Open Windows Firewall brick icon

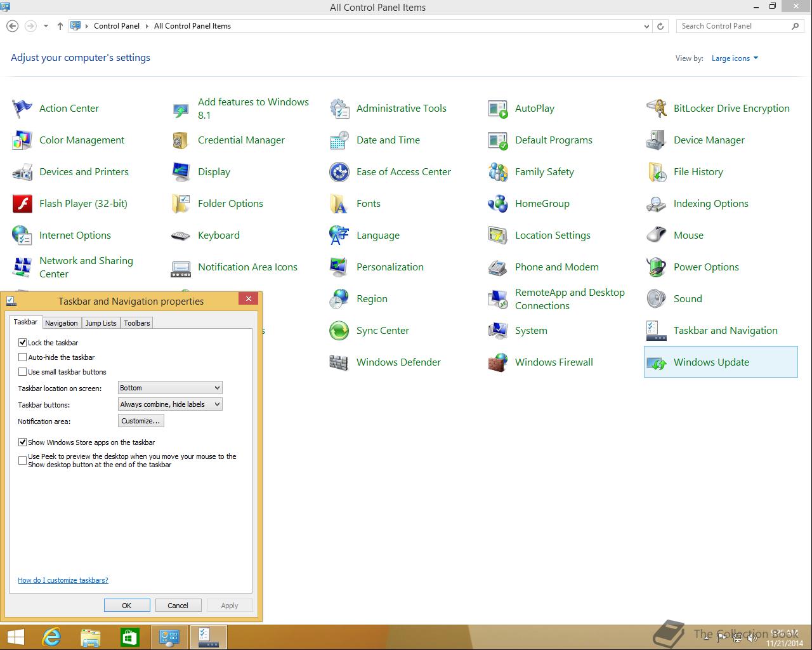[x=498, y=362]
